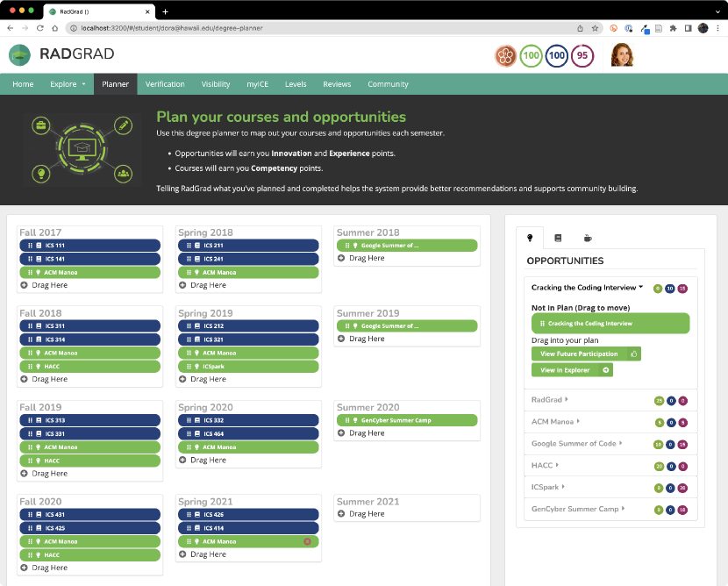Select the ICS 426 course in Spring 2021

tap(248, 514)
